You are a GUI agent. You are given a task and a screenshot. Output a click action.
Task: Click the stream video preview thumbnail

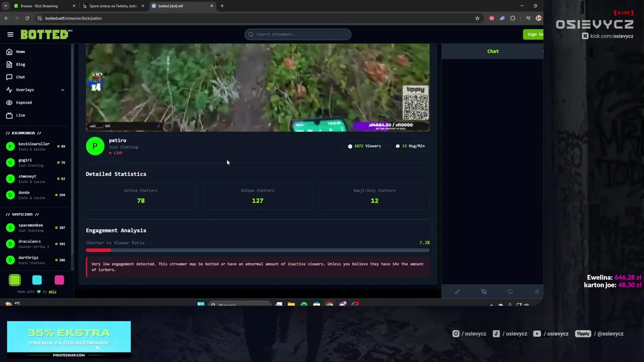[258, 87]
